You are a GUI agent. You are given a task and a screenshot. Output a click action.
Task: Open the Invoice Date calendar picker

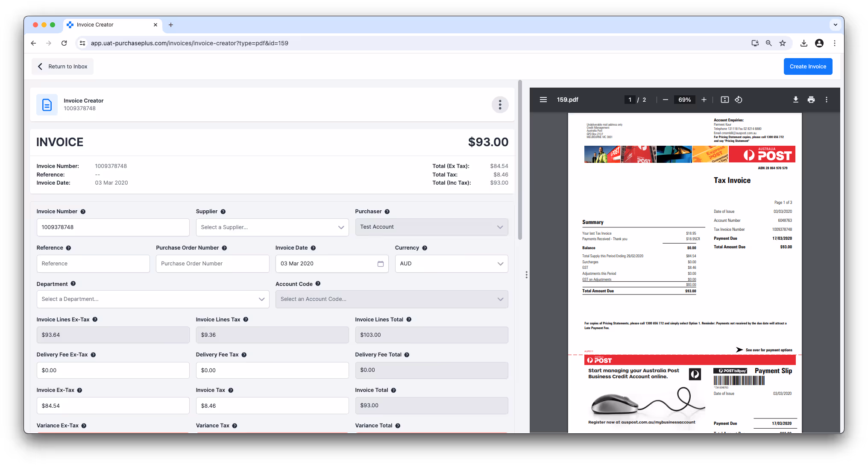point(380,264)
